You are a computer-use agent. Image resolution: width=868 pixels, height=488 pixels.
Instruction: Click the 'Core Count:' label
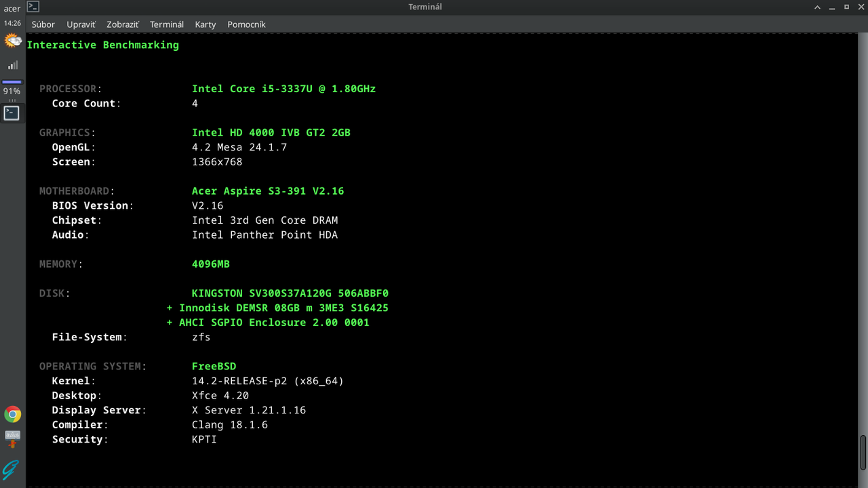[87, 104]
